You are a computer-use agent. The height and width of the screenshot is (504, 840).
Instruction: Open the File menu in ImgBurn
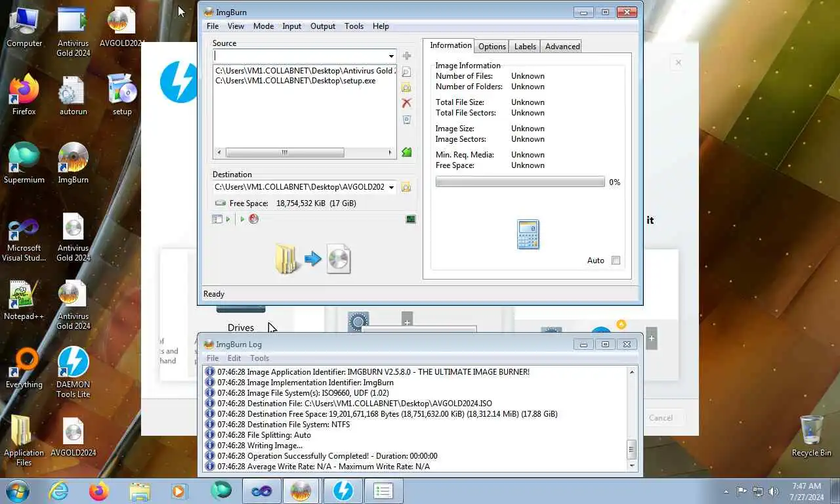pos(213,26)
